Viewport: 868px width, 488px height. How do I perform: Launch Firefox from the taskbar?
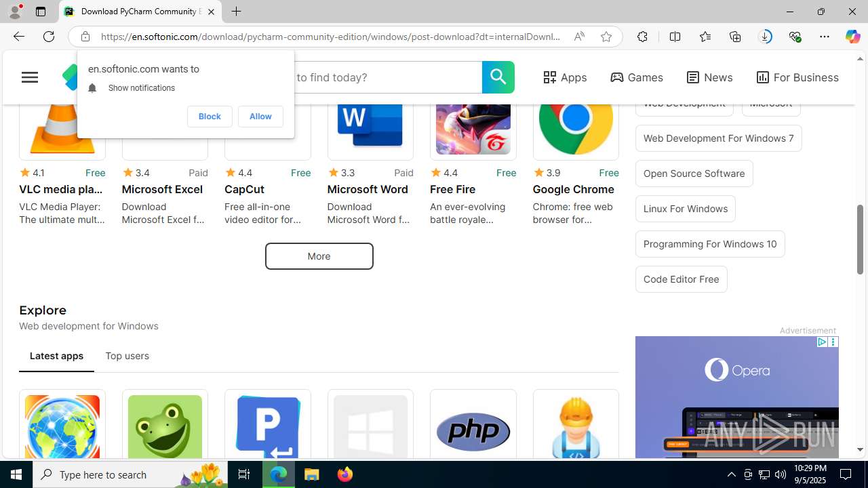(345, 474)
